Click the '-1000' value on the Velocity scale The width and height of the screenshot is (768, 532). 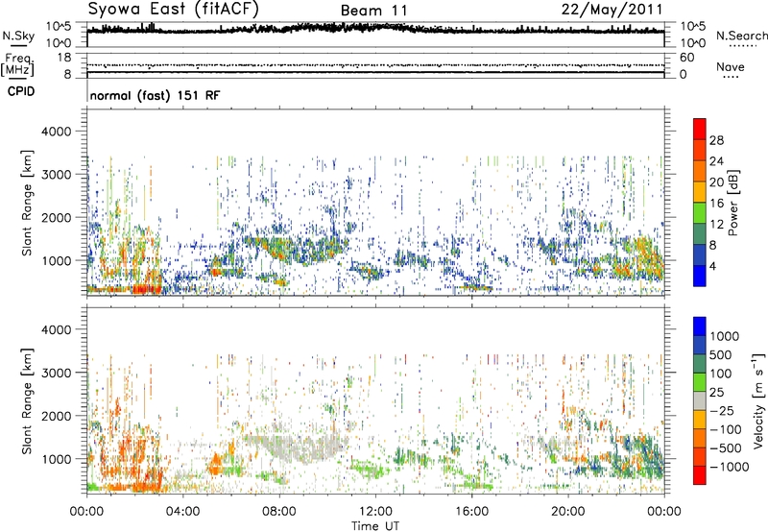[x=729, y=467]
